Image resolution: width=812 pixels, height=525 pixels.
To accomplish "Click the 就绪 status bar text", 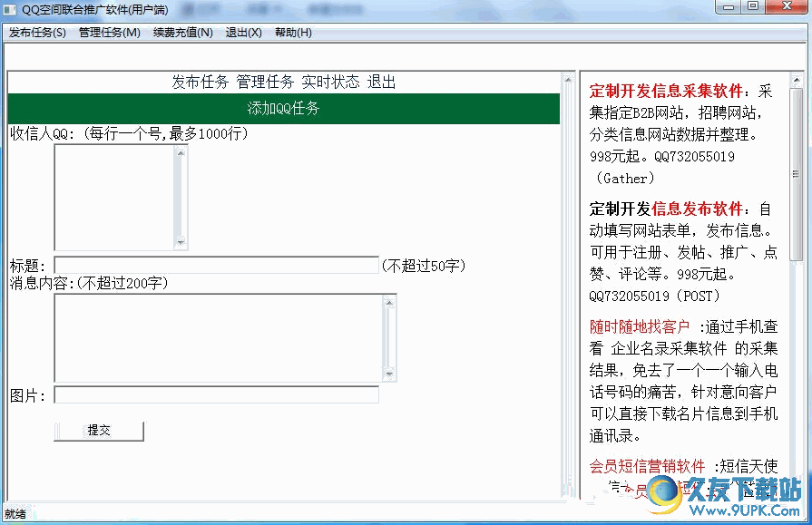I will pyautogui.click(x=15, y=513).
